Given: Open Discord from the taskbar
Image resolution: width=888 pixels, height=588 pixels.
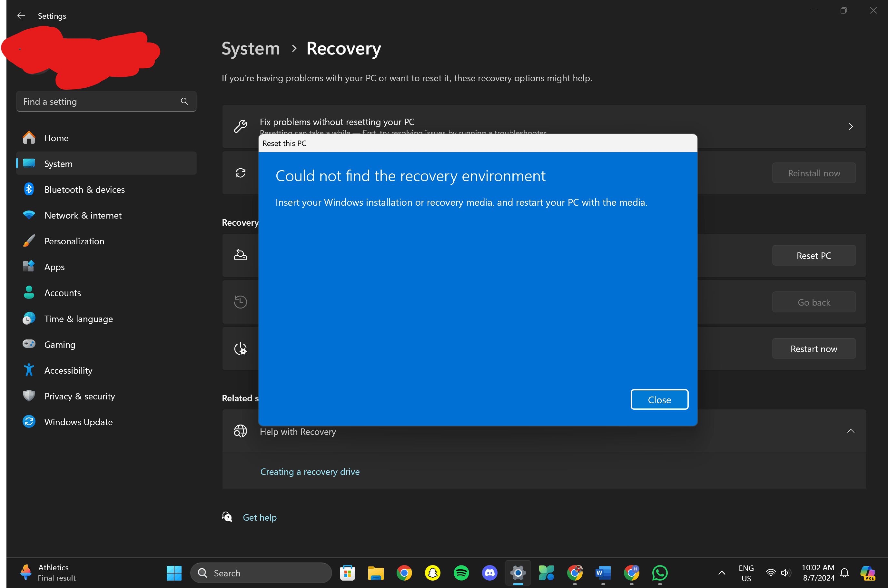Looking at the screenshot, I should pyautogui.click(x=489, y=573).
